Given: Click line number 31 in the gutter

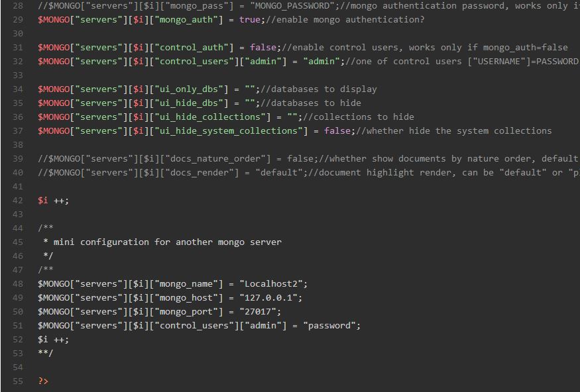Looking at the screenshot, I should pos(17,48).
